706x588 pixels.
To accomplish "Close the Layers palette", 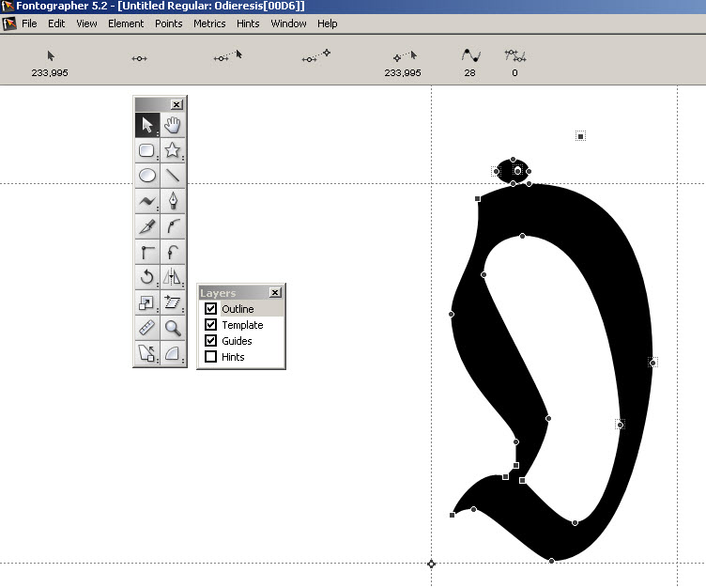I will [275, 293].
